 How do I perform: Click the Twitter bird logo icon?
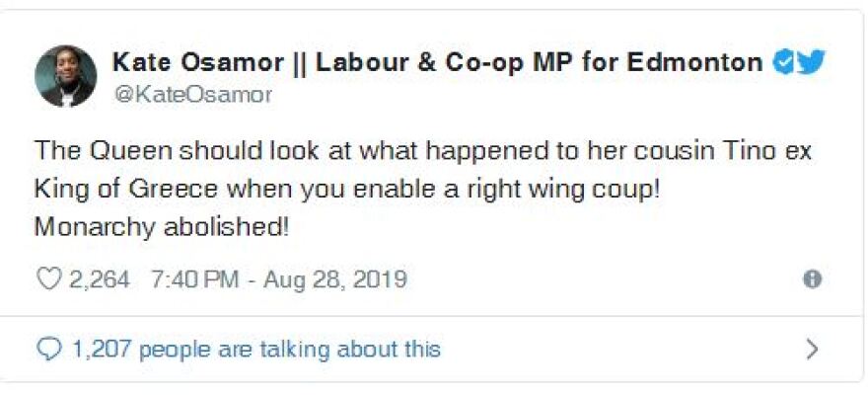(x=811, y=62)
